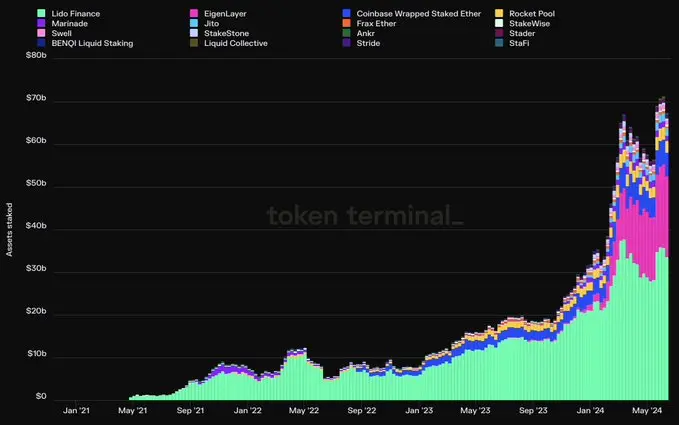Click the '$60b' y-axis label
This screenshot has width=679, height=425.
coord(36,140)
